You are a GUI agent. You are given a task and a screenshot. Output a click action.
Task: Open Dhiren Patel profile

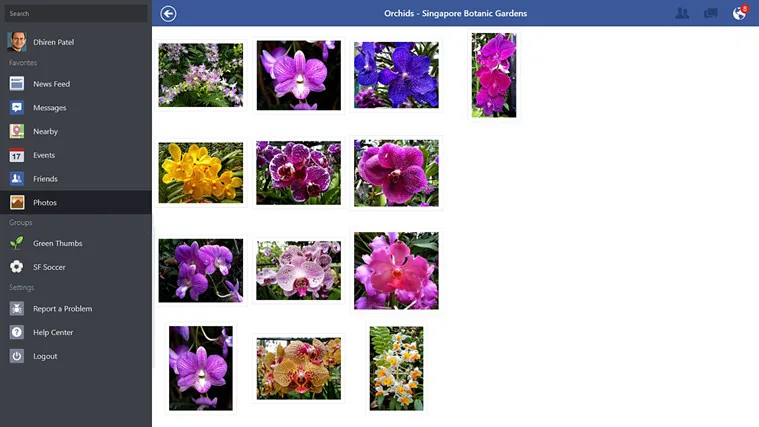(x=53, y=42)
